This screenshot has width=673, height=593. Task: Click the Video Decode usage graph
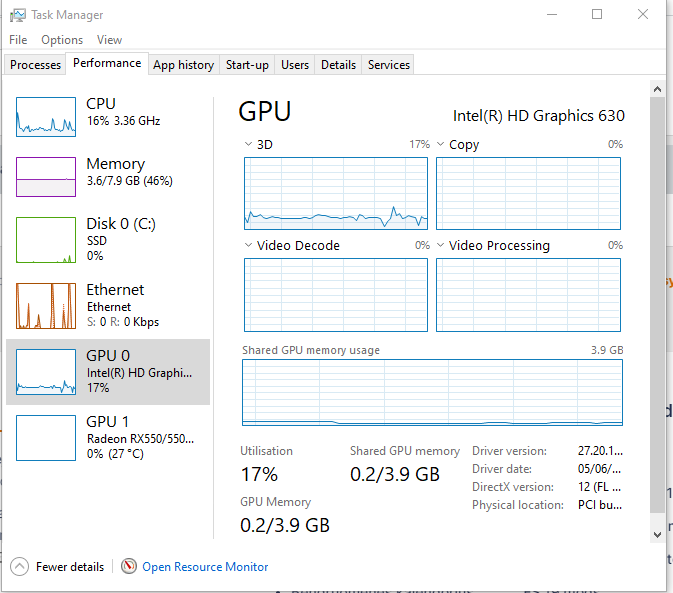point(336,295)
